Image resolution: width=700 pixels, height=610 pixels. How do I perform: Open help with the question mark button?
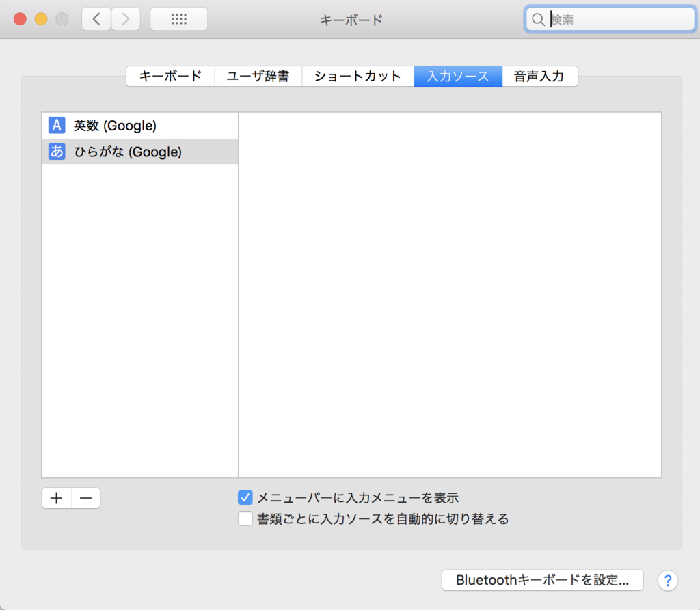tap(667, 581)
